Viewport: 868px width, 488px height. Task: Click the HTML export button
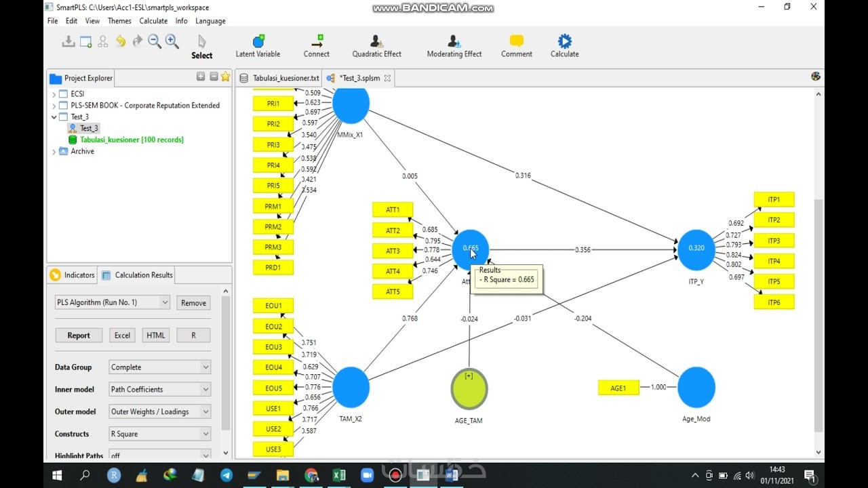pos(156,335)
